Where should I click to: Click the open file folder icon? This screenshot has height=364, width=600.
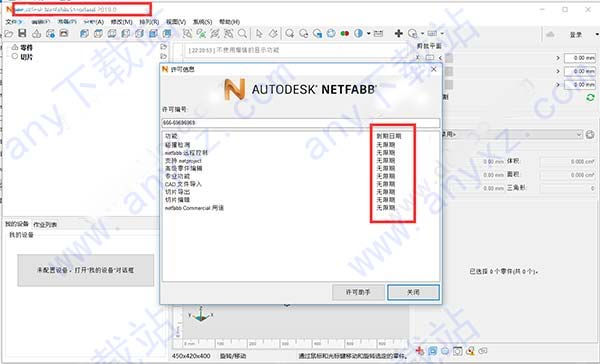(8, 34)
